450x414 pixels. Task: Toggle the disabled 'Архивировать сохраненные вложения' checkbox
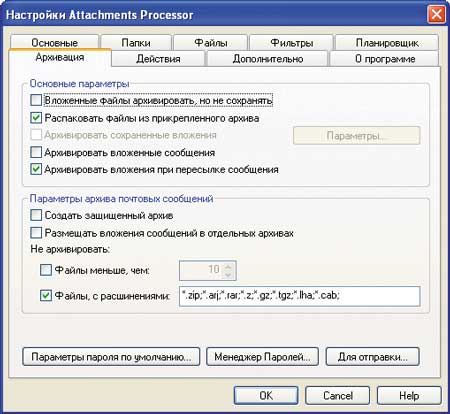[x=36, y=135]
